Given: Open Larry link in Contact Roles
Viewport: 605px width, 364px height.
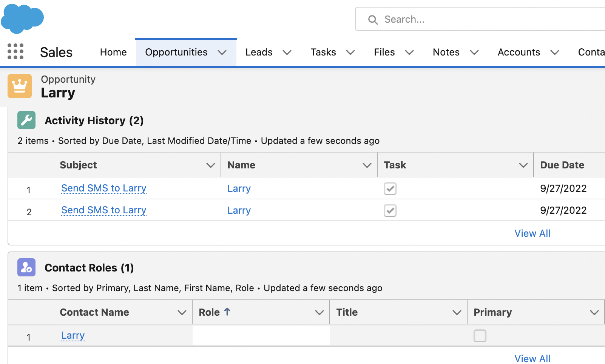Looking at the screenshot, I should (73, 335).
